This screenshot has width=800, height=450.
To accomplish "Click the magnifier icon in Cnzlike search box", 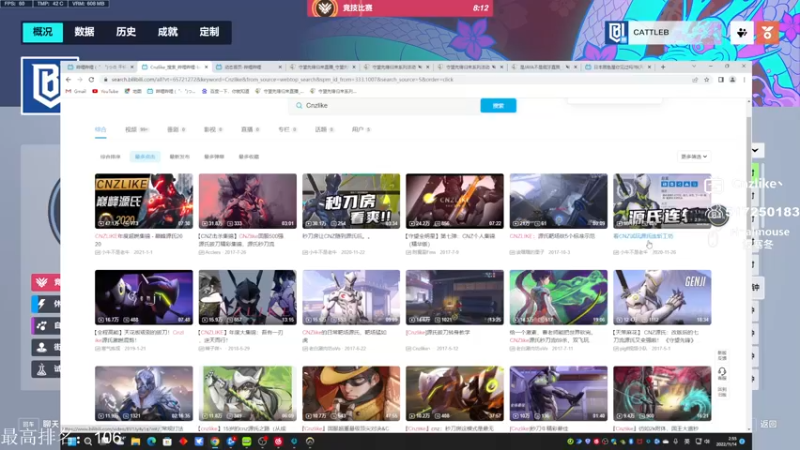I will point(299,106).
